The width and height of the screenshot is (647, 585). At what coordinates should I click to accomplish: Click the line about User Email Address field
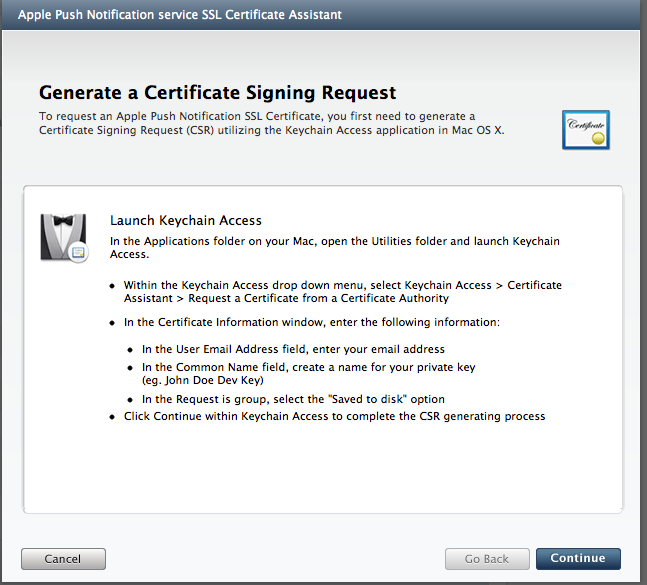[x=293, y=349]
